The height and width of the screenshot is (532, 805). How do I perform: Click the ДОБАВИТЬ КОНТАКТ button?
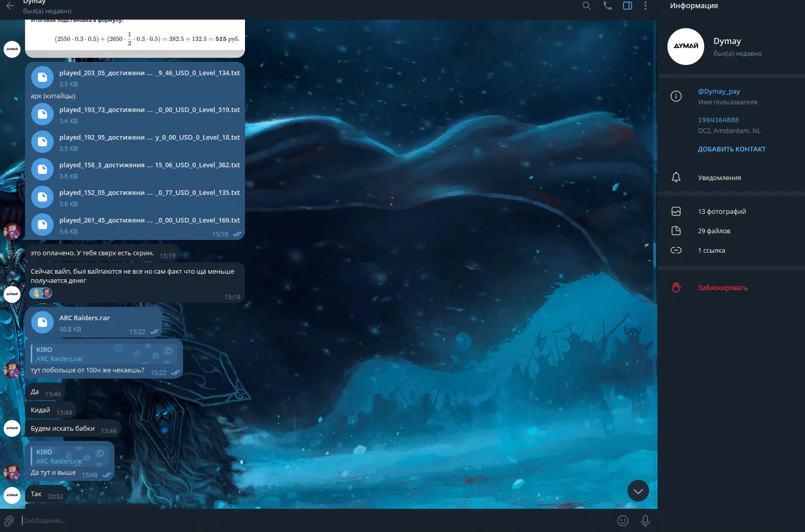[x=731, y=149]
